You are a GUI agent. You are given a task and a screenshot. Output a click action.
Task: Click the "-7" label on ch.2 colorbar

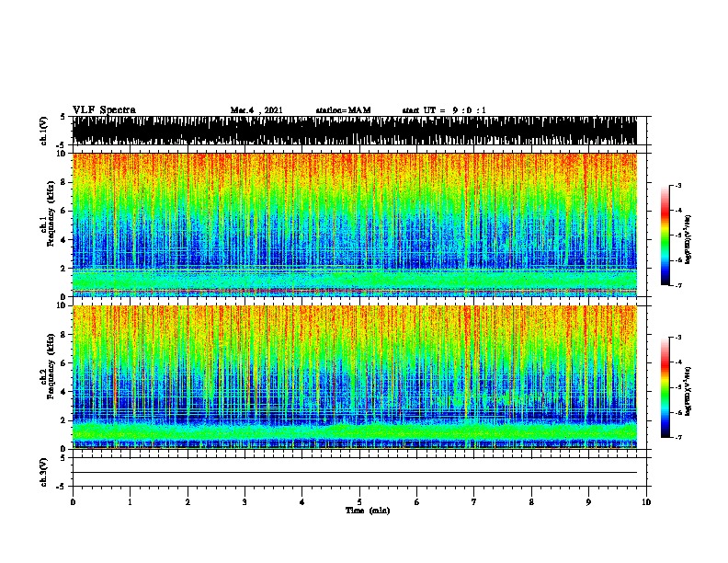(678, 437)
